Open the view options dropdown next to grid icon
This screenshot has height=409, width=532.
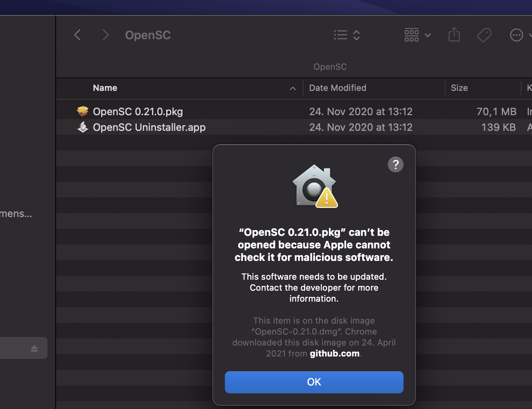pos(428,35)
